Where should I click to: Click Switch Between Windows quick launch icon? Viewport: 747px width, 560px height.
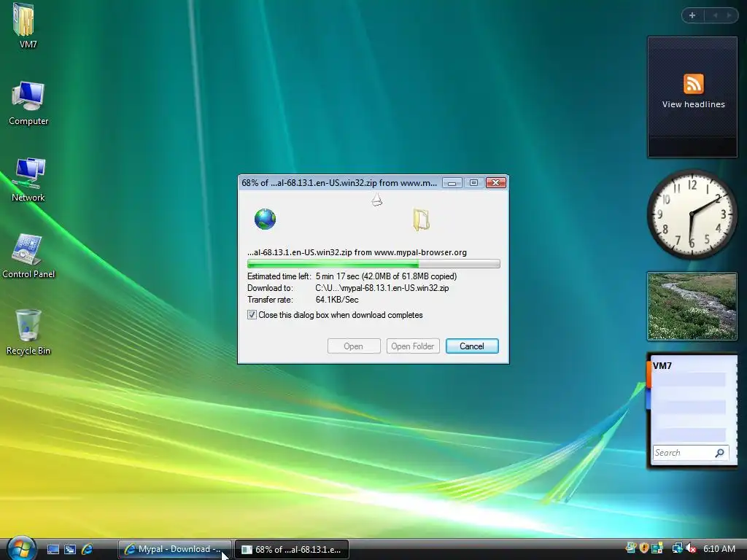[x=70, y=549]
